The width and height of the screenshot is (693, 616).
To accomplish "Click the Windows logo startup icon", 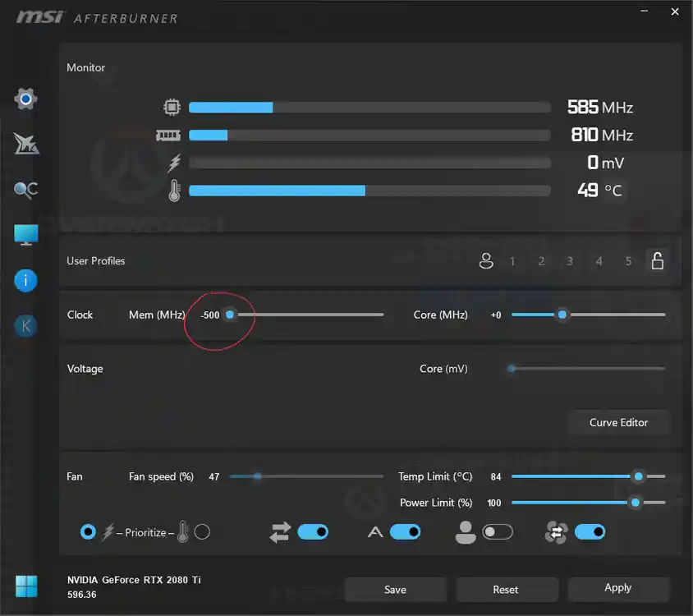I will [26, 586].
